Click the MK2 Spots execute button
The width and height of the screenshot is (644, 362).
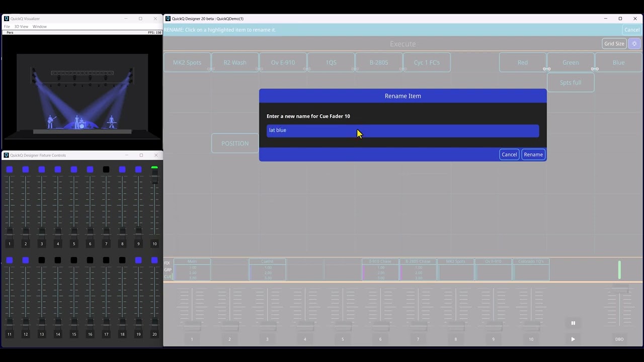pos(187,62)
